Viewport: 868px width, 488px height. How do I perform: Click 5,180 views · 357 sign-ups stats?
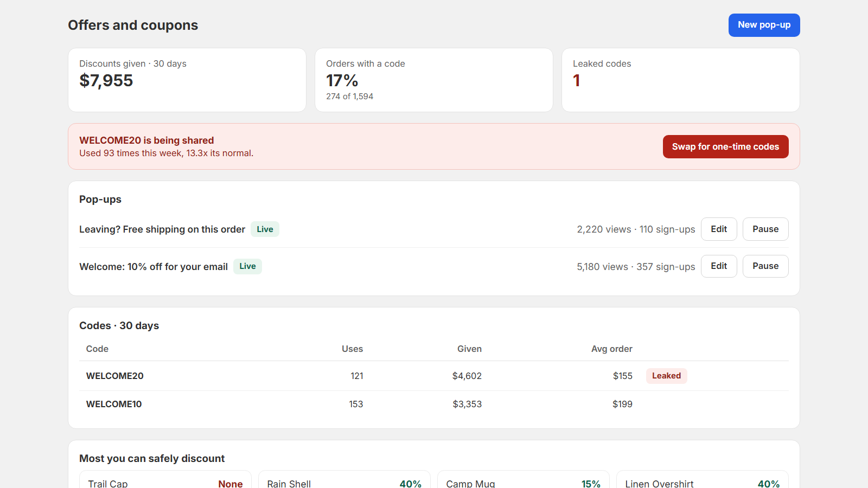tap(636, 267)
